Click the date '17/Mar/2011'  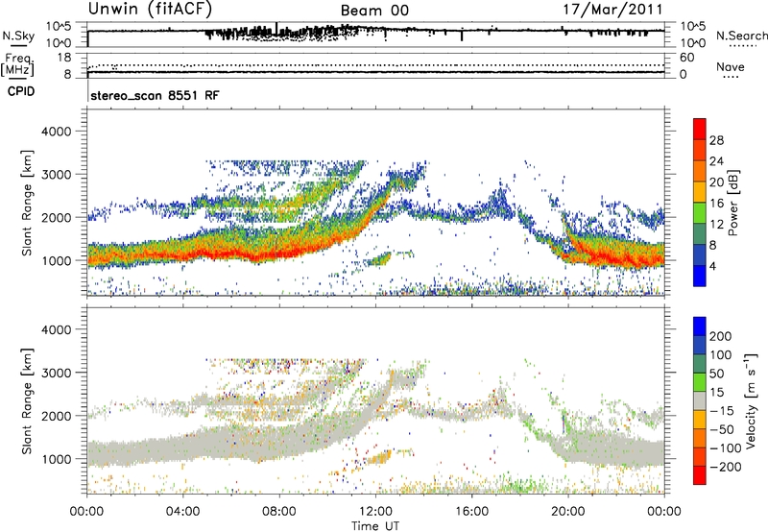point(612,9)
